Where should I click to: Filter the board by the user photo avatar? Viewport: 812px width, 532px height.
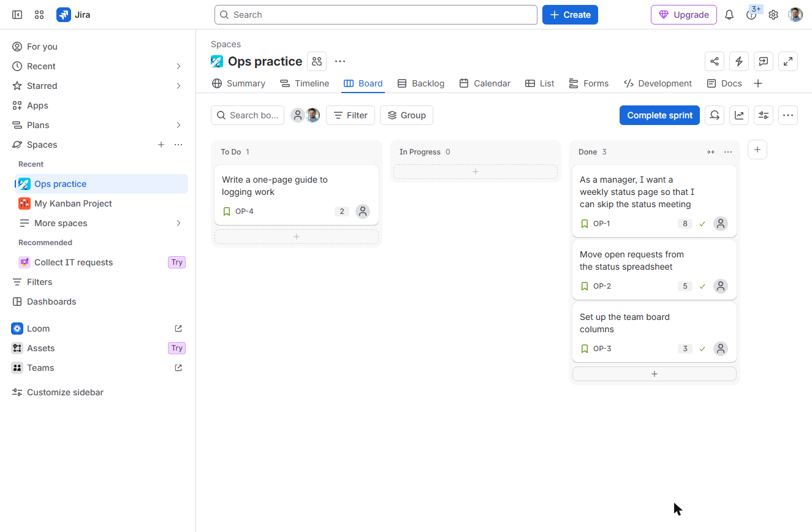point(313,115)
